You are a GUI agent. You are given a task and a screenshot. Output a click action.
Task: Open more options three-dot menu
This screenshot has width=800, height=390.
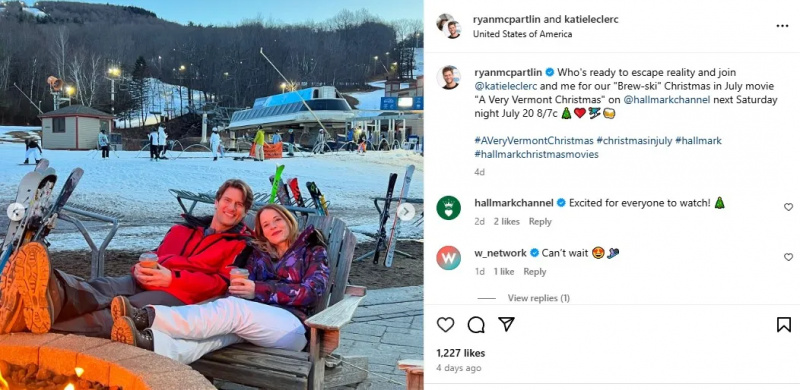[782, 26]
